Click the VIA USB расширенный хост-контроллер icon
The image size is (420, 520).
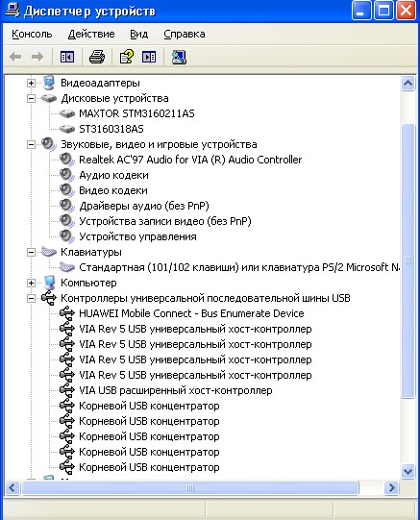[67, 390]
